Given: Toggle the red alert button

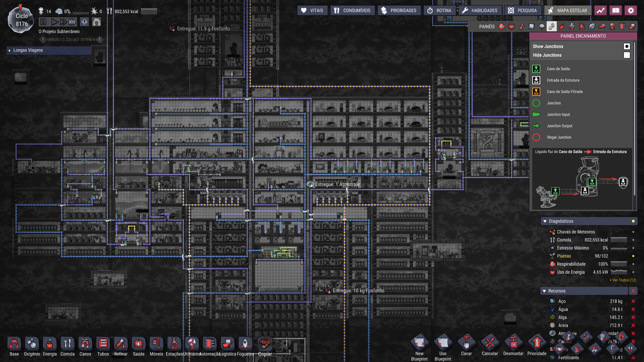Looking at the screenshot, I should tap(85, 22).
